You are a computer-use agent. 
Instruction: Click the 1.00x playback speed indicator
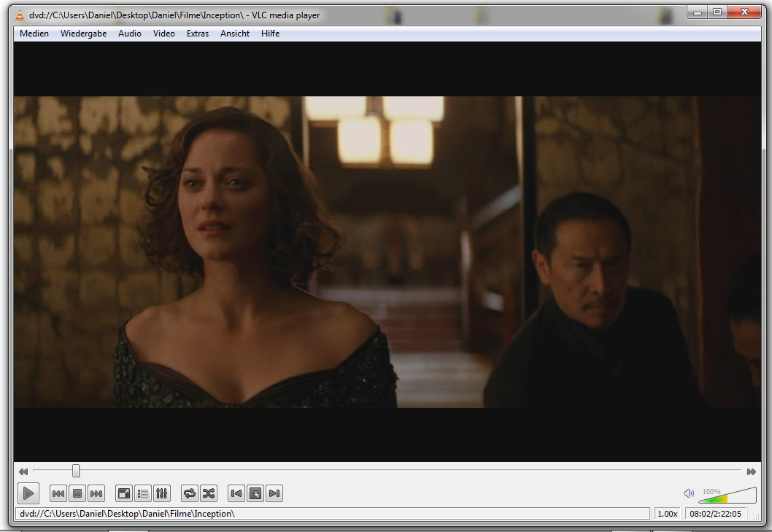[x=667, y=514]
